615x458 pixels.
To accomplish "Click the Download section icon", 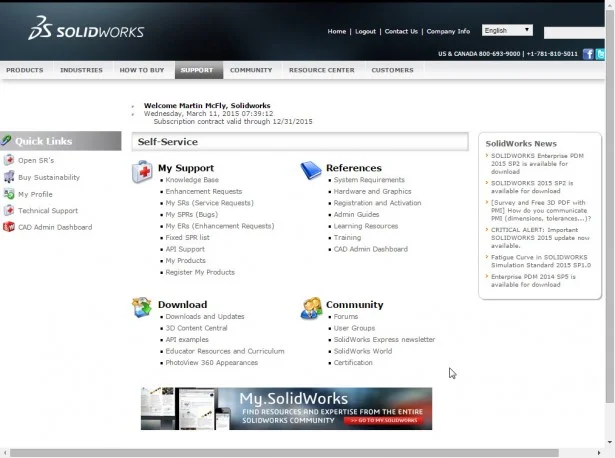I will tap(142, 306).
